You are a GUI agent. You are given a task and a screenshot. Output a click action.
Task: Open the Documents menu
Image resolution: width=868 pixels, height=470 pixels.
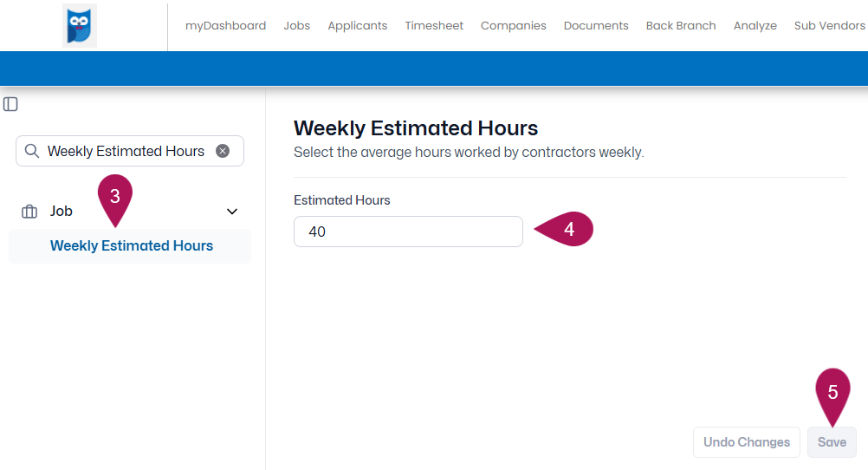[x=596, y=25]
